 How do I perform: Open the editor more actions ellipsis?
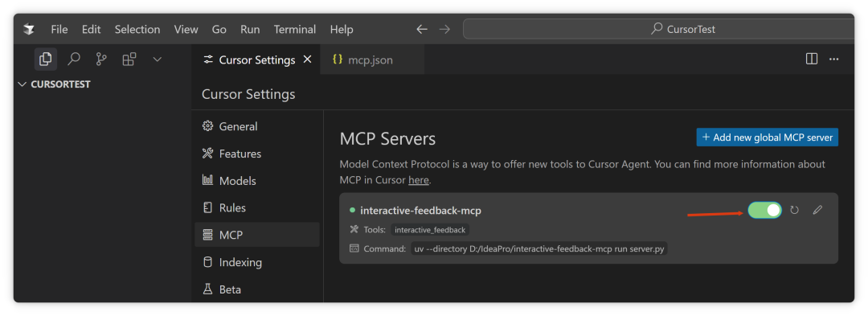coord(833,60)
